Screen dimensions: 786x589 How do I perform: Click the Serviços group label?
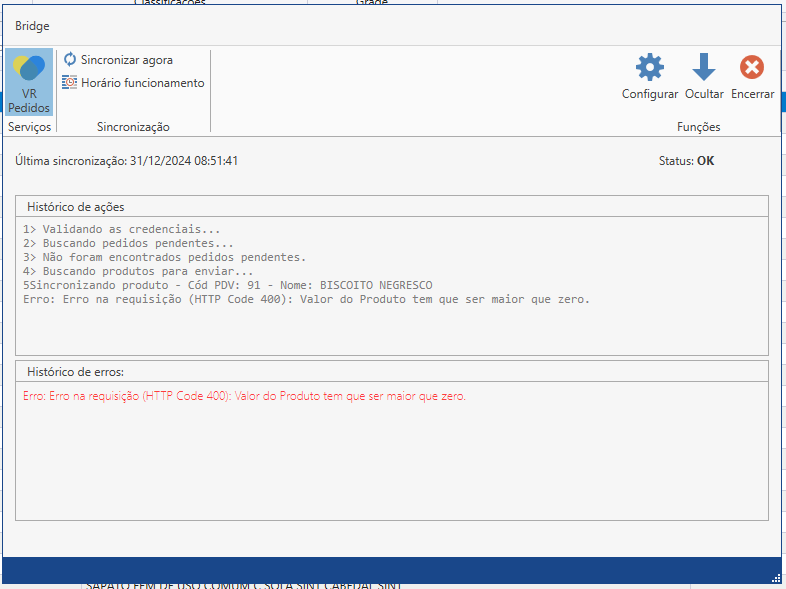click(x=30, y=127)
